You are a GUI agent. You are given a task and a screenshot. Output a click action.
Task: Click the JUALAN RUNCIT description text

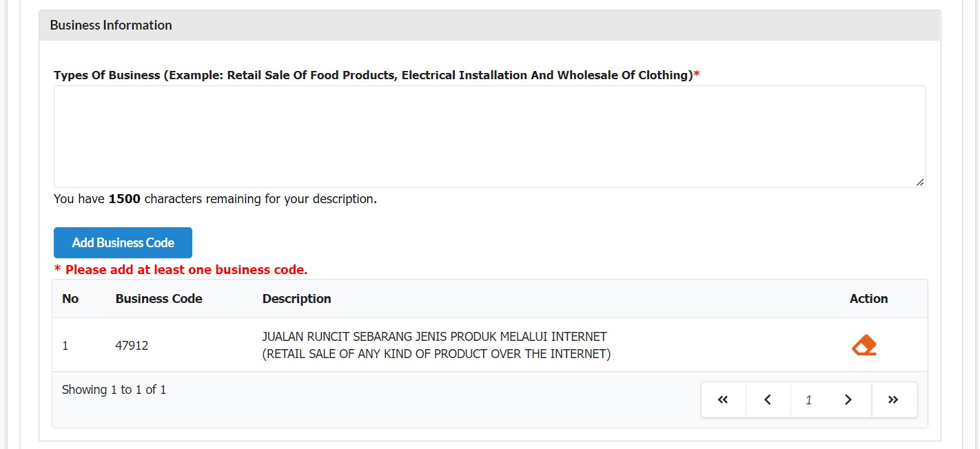(434, 337)
